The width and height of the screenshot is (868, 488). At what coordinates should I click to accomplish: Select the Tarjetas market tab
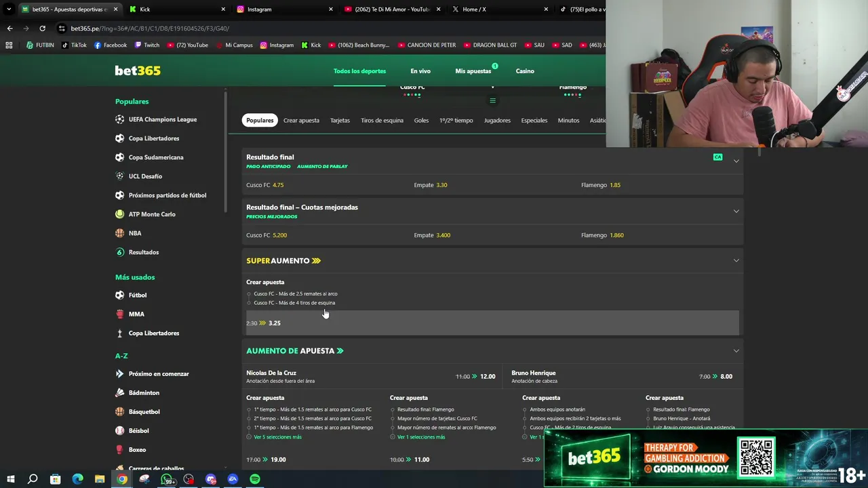340,121
